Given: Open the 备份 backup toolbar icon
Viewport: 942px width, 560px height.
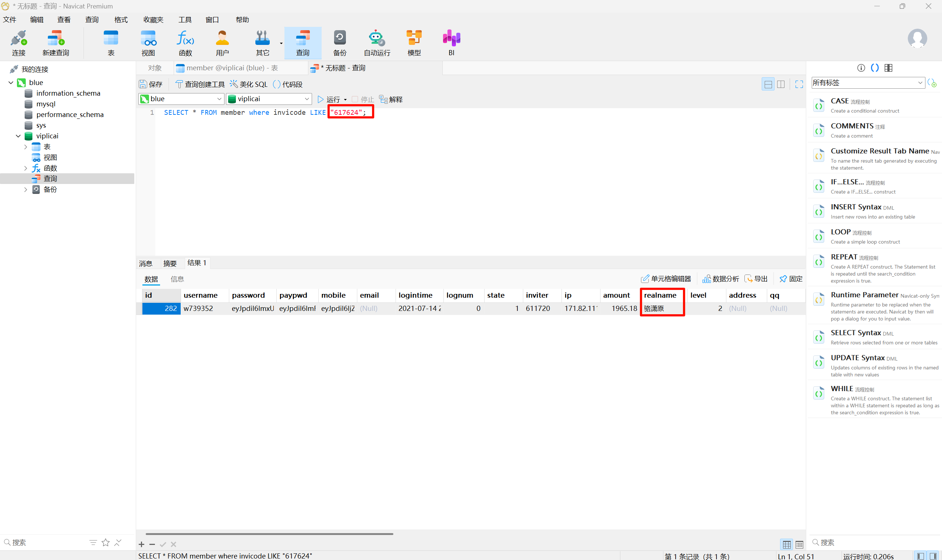Looking at the screenshot, I should click(340, 43).
